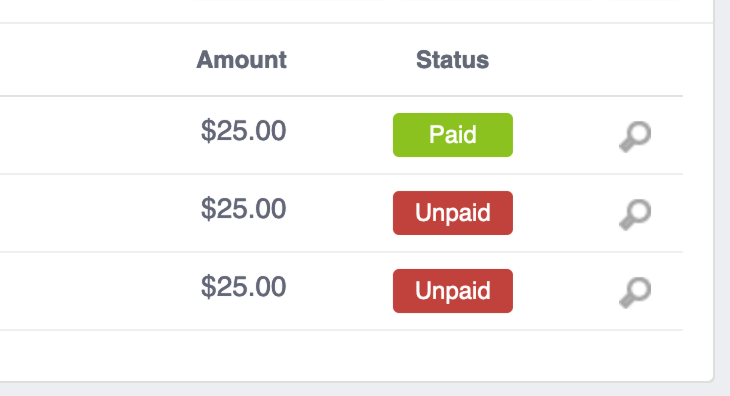The width and height of the screenshot is (730, 396).
Task: Sort by the Amount column header
Action: [x=241, y=60]
